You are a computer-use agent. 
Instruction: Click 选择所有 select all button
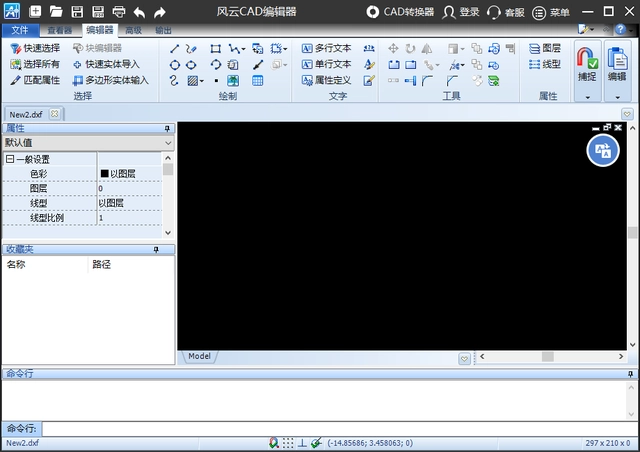click(x=35, y=65)
